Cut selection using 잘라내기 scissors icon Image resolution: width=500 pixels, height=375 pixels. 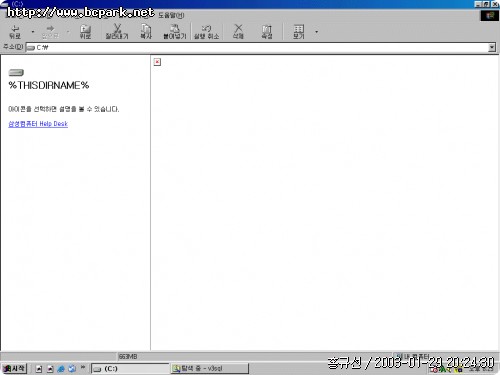(x=117, y=32)
